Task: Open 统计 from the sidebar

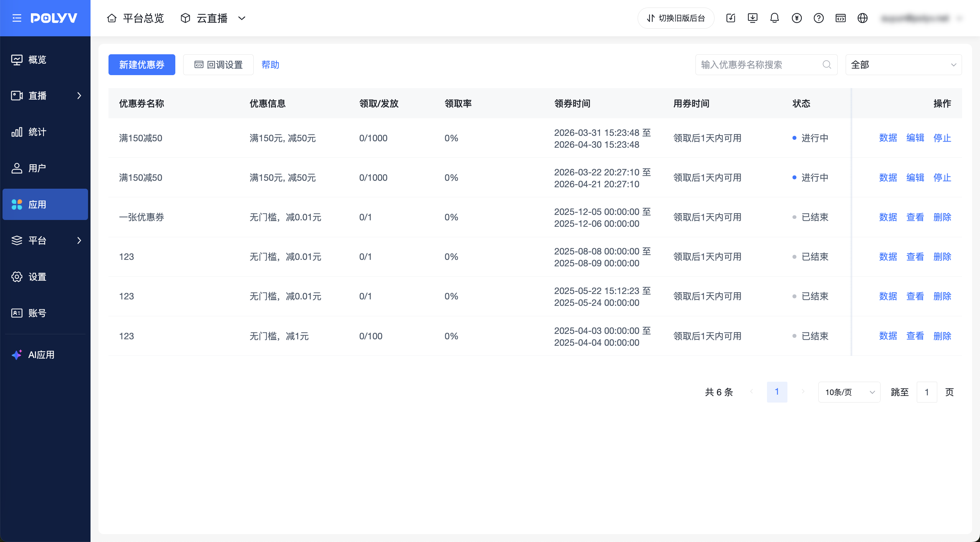Action: point(45,132)
